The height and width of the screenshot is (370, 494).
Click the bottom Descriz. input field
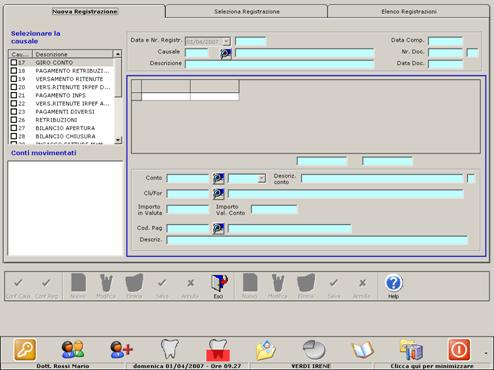[317, 240]
